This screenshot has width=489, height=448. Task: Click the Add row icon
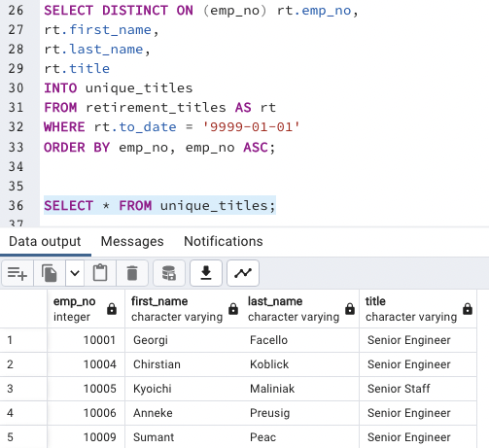click(17, 273)
